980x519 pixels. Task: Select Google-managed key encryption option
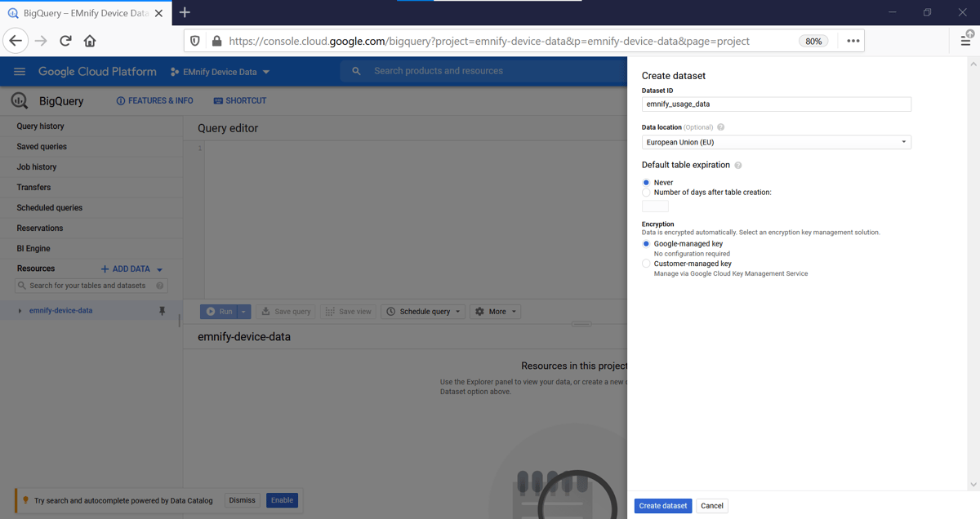[646, 244]
